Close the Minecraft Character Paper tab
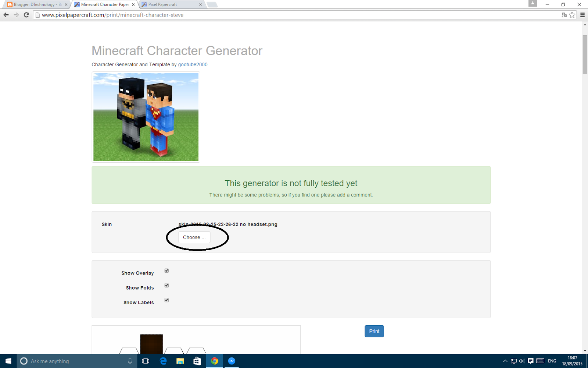The width and height of the screenshot is (588, 368). coord(133,5)
